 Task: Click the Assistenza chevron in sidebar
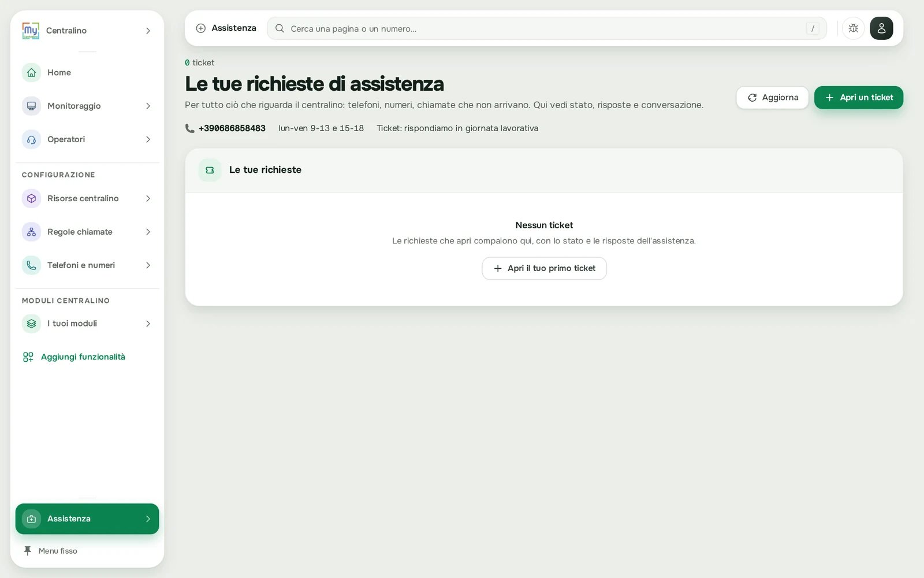coord(148,519)
